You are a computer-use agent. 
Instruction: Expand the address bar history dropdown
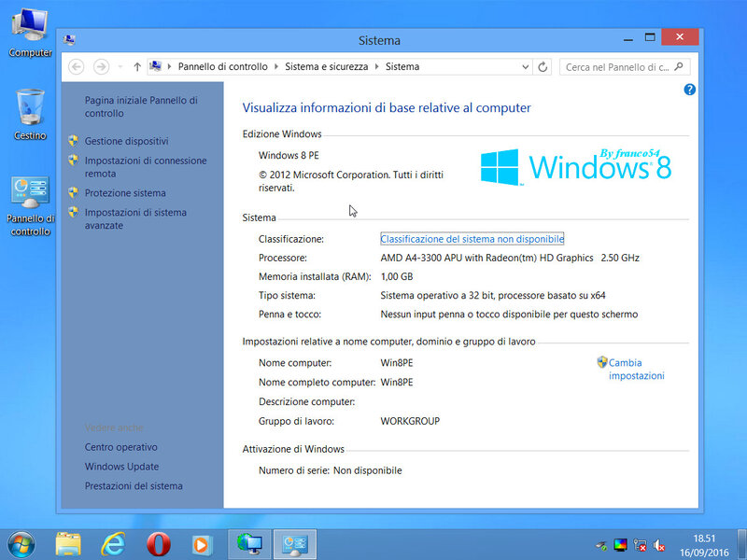point(525,66)
